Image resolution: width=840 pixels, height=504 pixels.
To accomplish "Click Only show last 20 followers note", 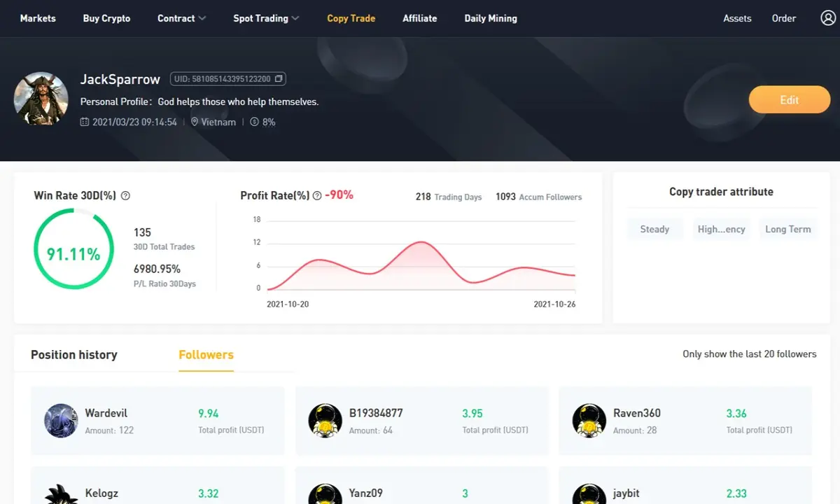I will 750,354.
